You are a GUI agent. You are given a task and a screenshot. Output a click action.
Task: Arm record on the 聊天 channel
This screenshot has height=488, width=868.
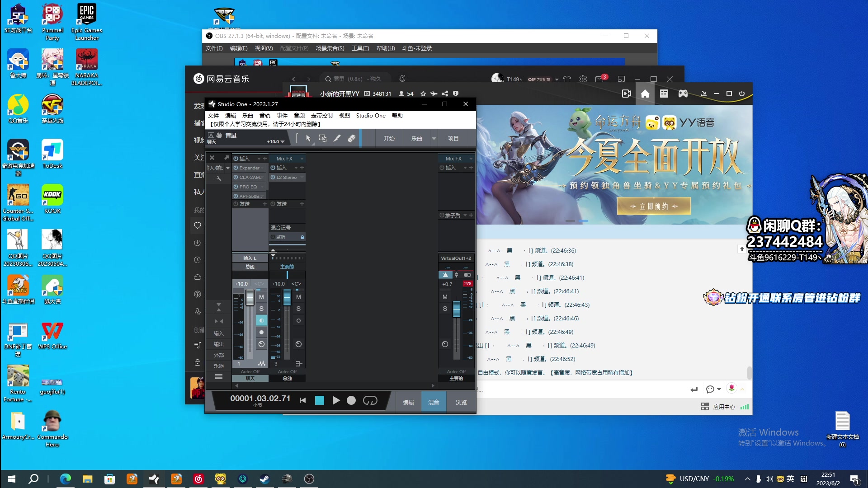[261, 332]
